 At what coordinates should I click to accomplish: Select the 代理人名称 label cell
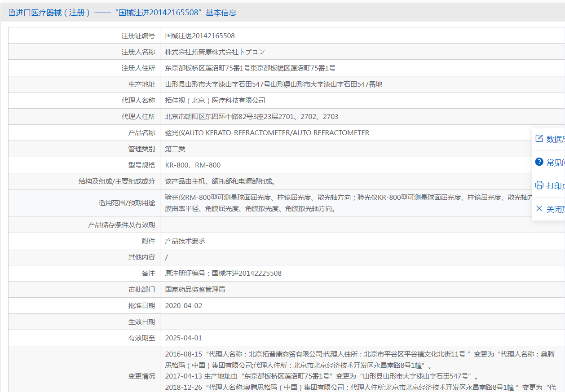(84, 100)
